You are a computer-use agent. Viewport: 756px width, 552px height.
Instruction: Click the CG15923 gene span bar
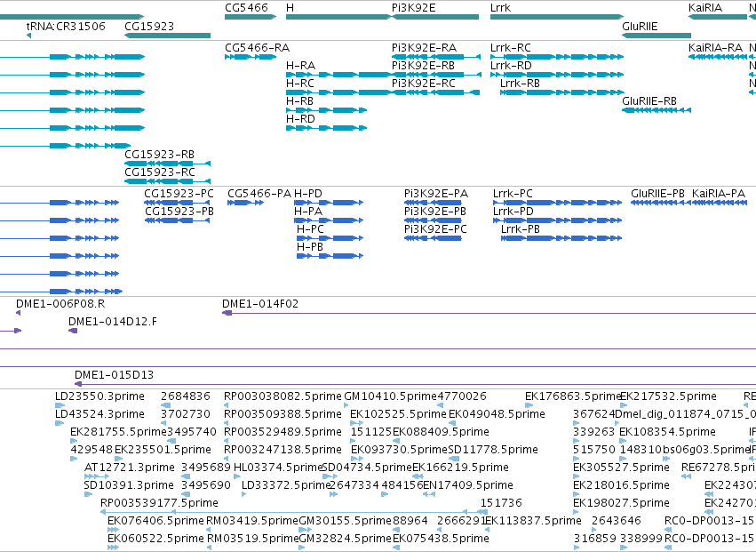click(167, 36)
